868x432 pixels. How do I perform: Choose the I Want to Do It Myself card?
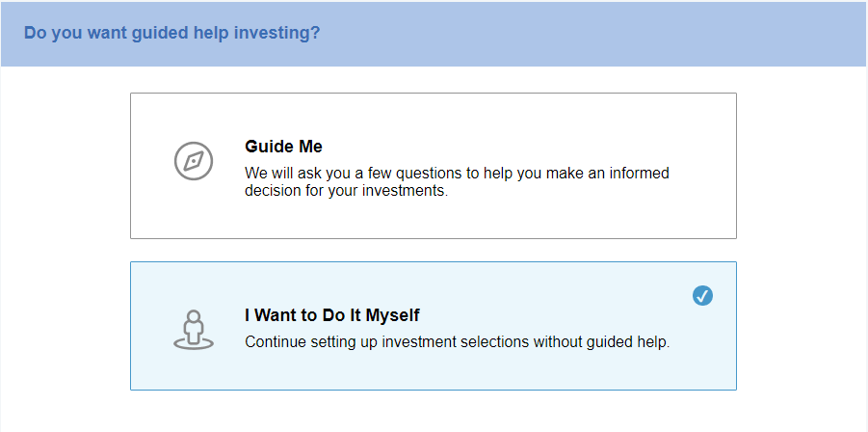tap(433, 326)
